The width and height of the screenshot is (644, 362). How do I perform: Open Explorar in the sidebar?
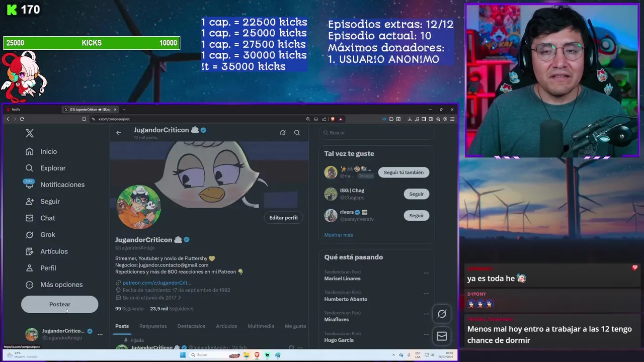pyautogui.click(x=46, y=168)
